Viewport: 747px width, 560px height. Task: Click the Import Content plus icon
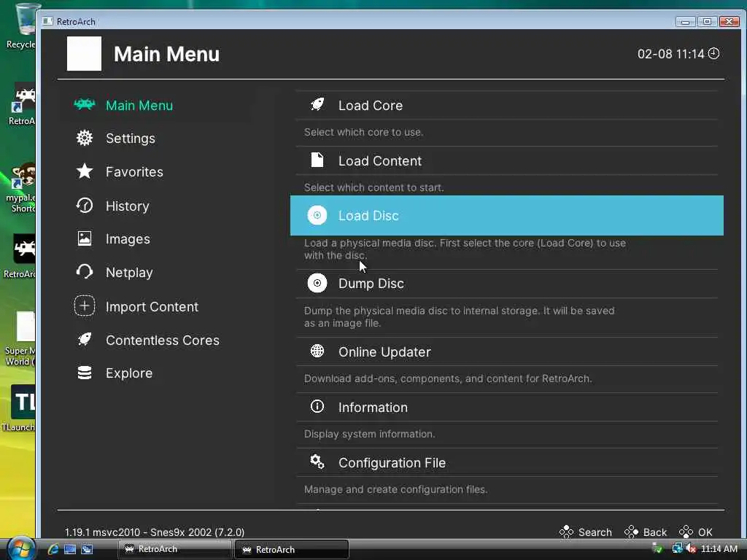click(85, 306)
